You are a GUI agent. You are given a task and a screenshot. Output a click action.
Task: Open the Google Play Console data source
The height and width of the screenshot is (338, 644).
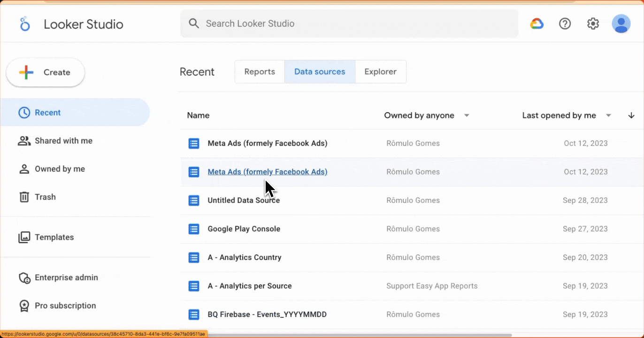coord(244,229)
